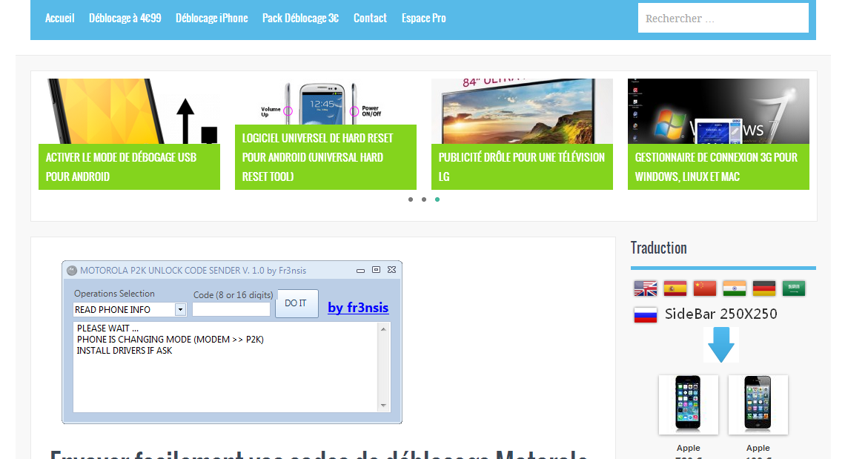Go to Déblocage iPhone
This screenshot has width=868, height=459.
(x=211, y=19)
